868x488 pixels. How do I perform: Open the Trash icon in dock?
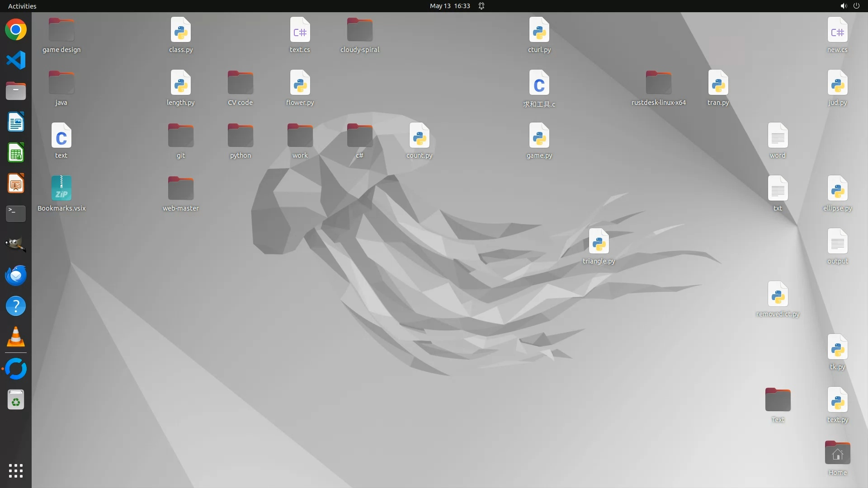click(16, 400)
